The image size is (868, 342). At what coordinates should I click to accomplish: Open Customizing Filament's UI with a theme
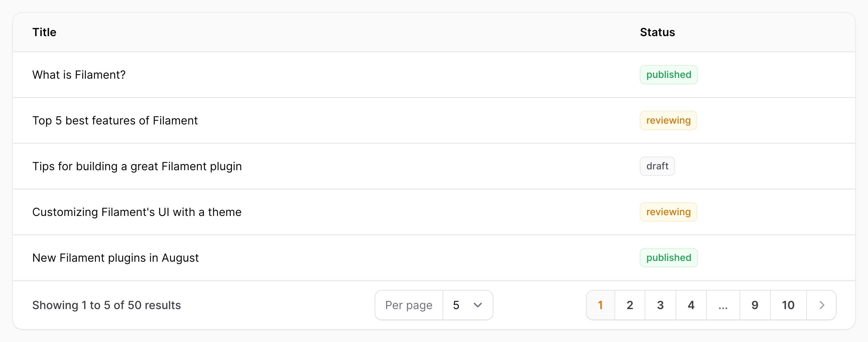pyautogui.click(x=434, y=212)
